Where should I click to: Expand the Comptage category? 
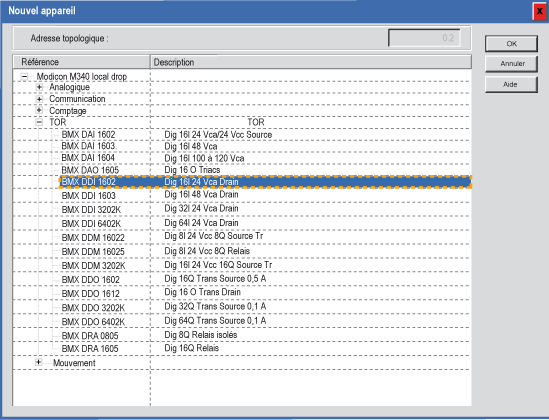(x=39, y=111)
